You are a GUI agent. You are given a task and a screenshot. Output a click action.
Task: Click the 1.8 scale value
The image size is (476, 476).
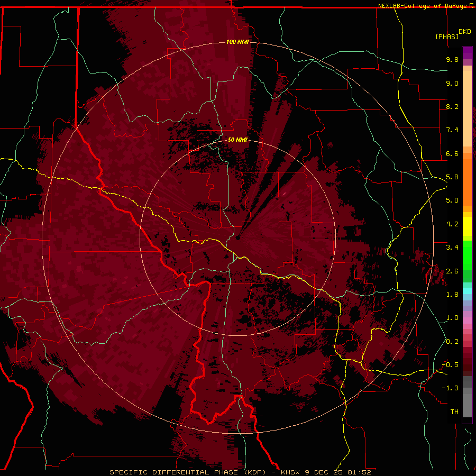(x=452, y=295)
